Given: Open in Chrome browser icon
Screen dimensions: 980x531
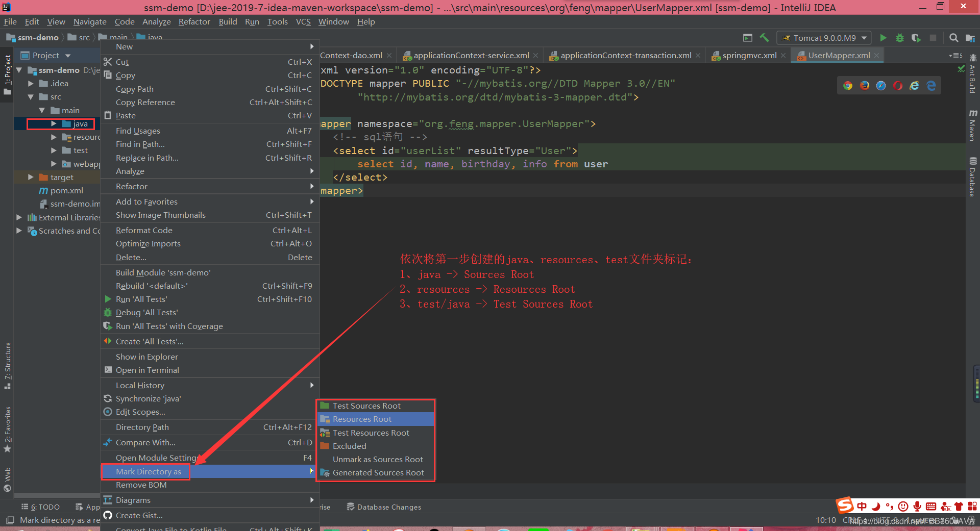Looking at the screenshot, I should tap(848, 86).
